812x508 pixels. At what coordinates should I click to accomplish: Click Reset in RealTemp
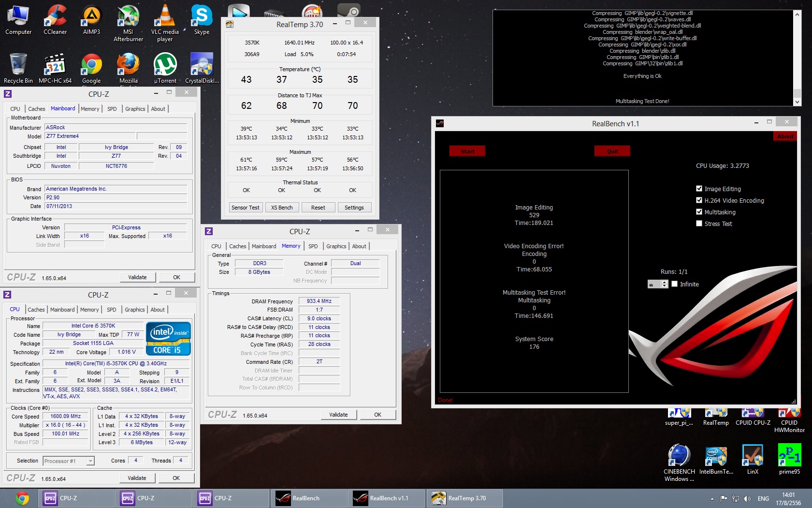pyautogui.click(x=318, y=208)
